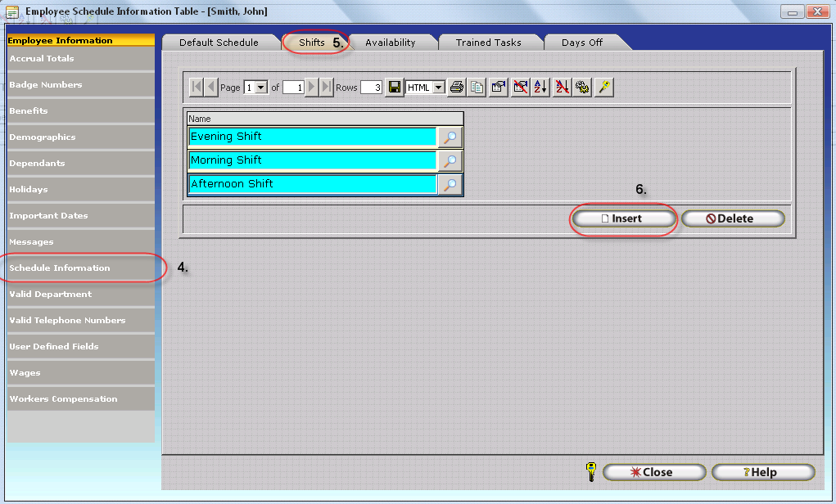
Task: Click the copy pages toolbar icon
Action: coord(477,88)
